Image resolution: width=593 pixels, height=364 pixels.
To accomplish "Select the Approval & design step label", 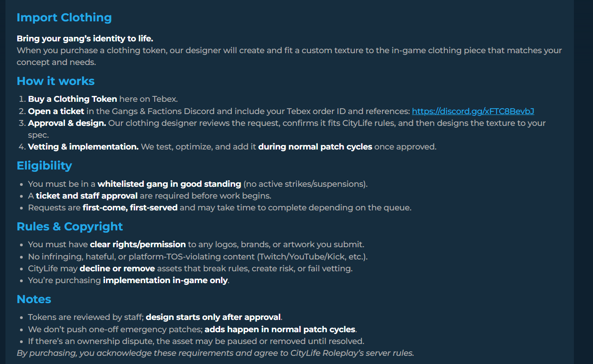I will 67,124.
